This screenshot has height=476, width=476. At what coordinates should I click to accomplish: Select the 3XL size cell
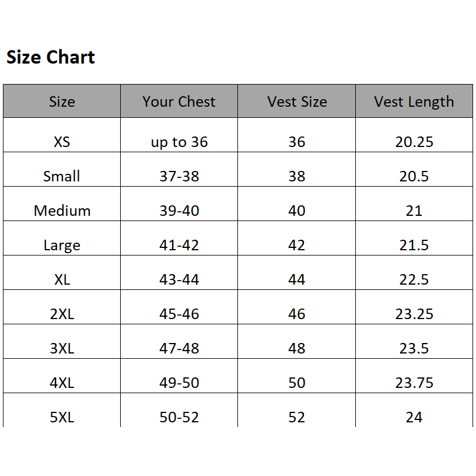(62, 348)
